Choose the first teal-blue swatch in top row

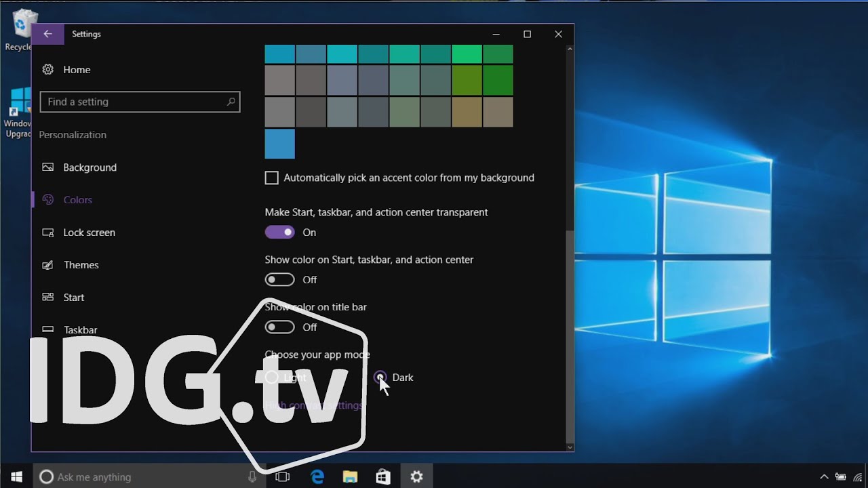[279, 54]
